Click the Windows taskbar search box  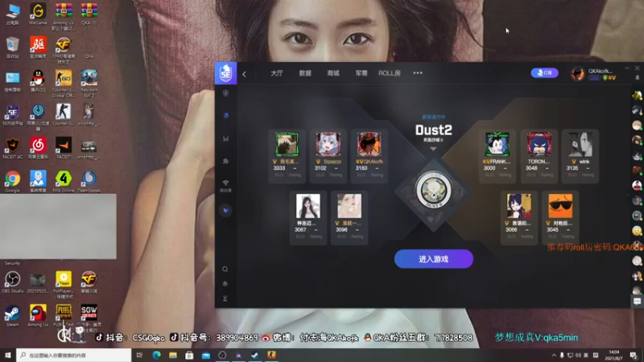pyautogui.click(x=74, y=355)
